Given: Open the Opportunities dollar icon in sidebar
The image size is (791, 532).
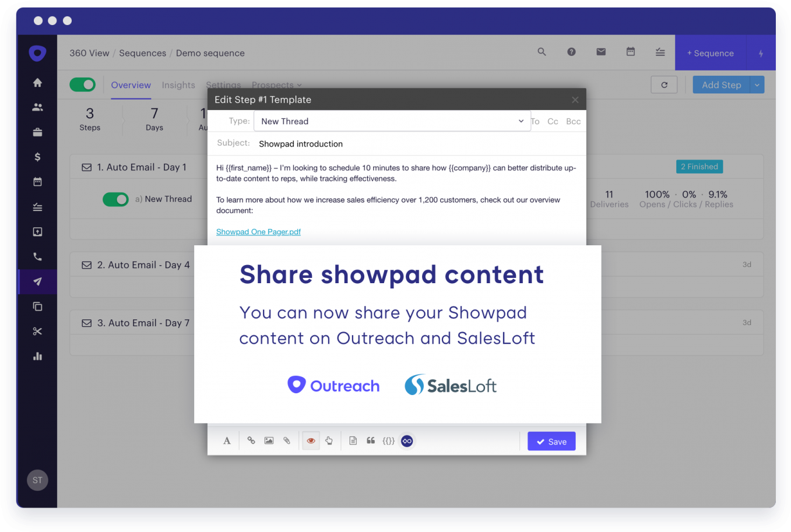Looking at the screenshot, I should (x=37, y=157).
